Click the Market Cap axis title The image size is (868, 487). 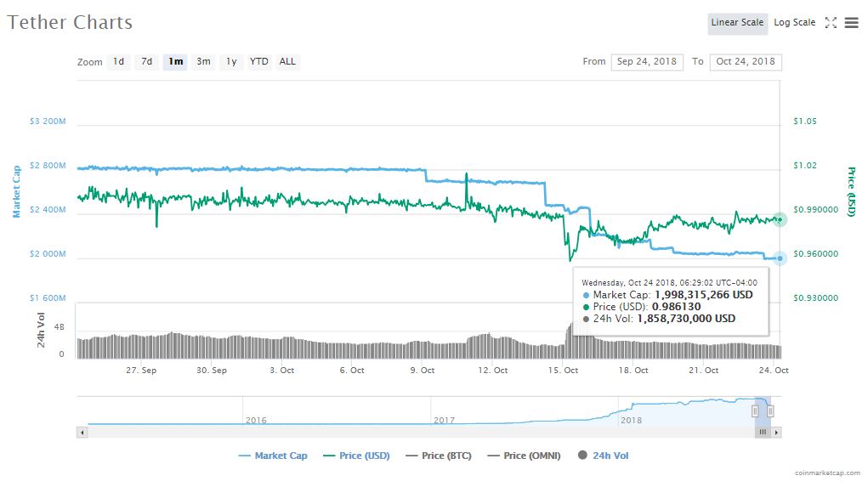[x=17, y=191]
